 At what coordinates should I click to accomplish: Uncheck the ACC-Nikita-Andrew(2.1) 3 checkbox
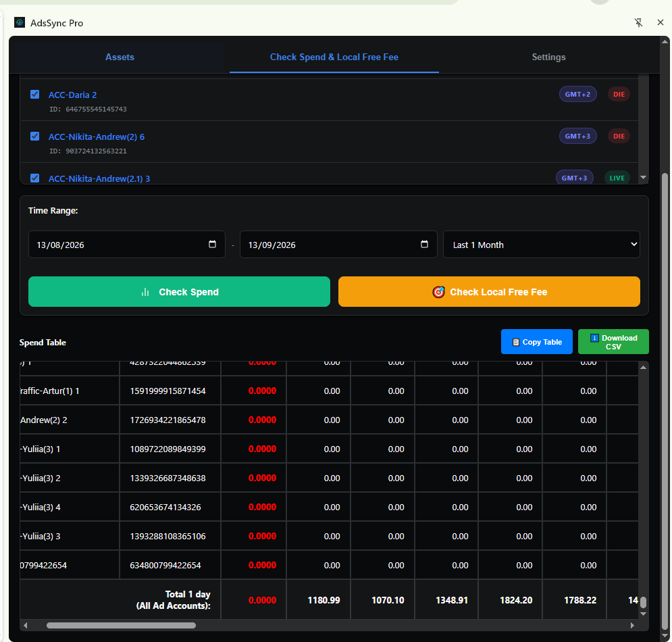34,178
